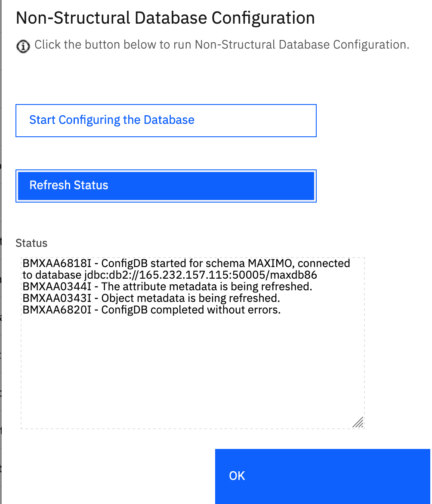Click the word 'connected' in the first log line

tap(324, 263)
